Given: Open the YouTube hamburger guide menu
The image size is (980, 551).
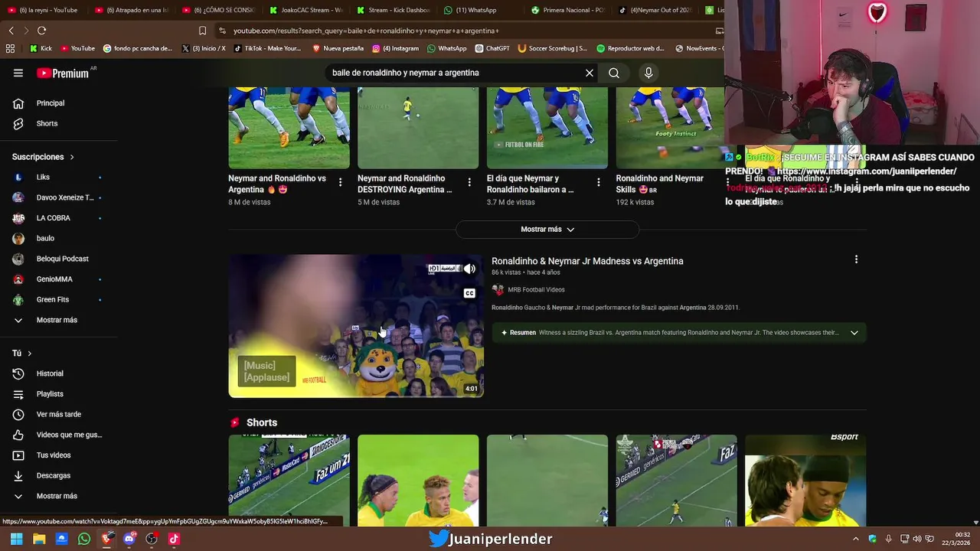Looking at the screenshot, I should pyautogui.click(x=18, y=73).
